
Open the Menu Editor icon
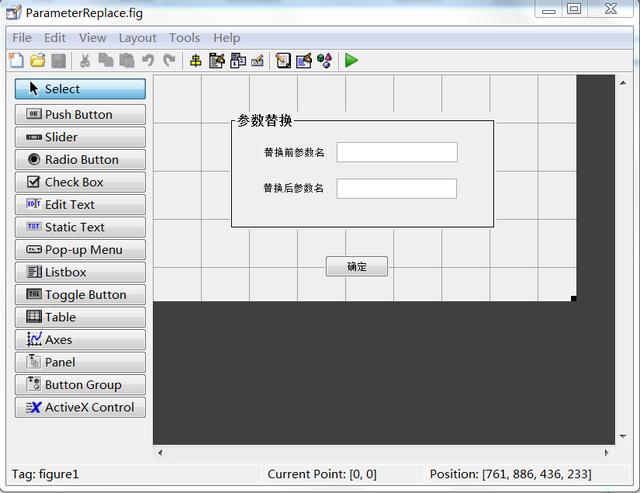(x=217, y=60)
